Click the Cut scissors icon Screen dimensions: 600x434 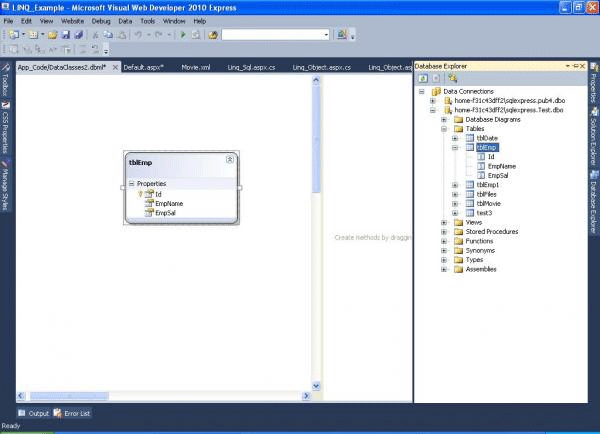coord(96,35)
